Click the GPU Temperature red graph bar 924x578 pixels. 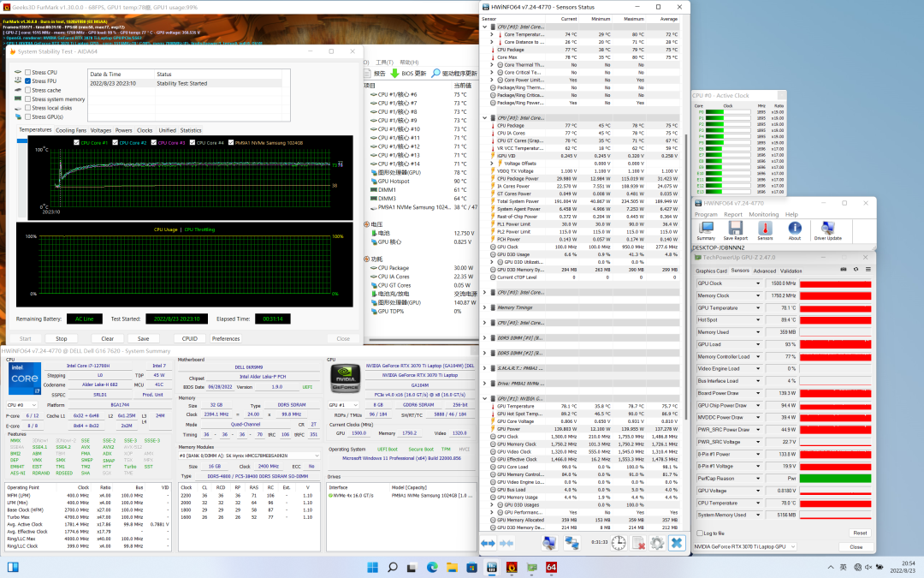pos(836,307)
